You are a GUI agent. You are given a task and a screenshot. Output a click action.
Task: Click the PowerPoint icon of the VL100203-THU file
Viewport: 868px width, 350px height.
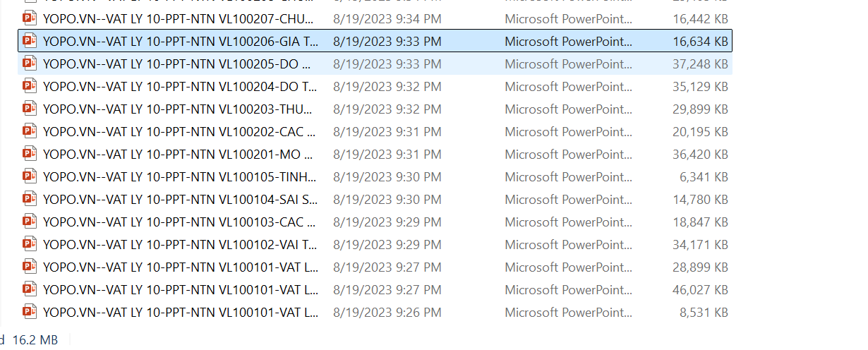tap(29, 109)
